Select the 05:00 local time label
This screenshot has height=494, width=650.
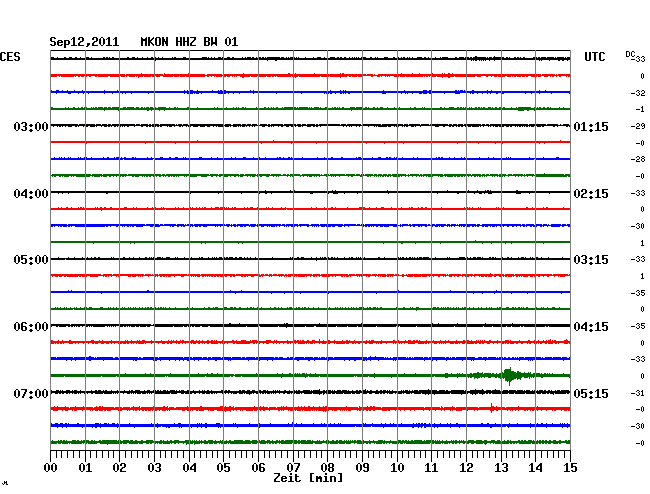click(x=31, y=260)
